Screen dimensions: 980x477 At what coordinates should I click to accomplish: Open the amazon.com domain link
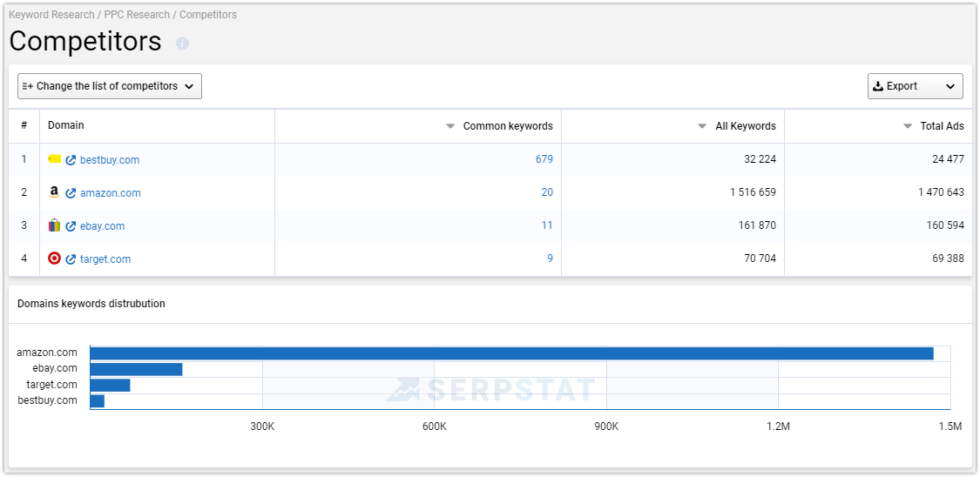[110, 193]
